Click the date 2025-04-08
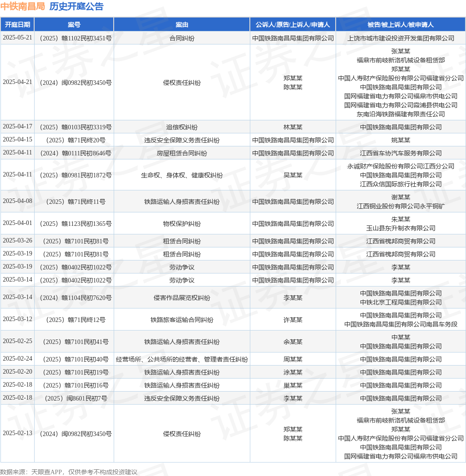466x476 pixels. (18, 201)
